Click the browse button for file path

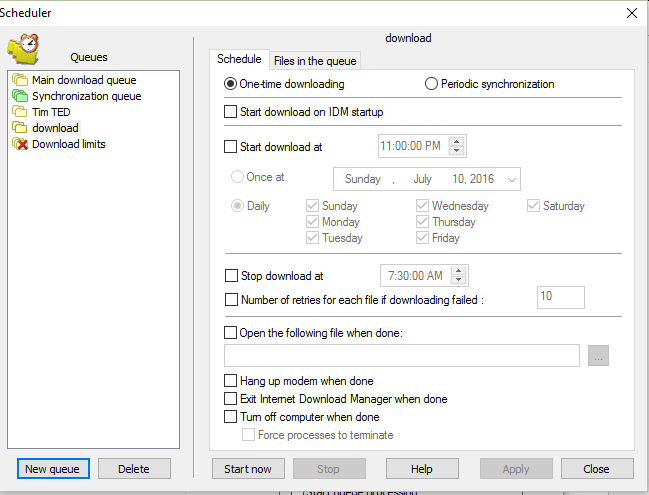click(x=598, y=355)
